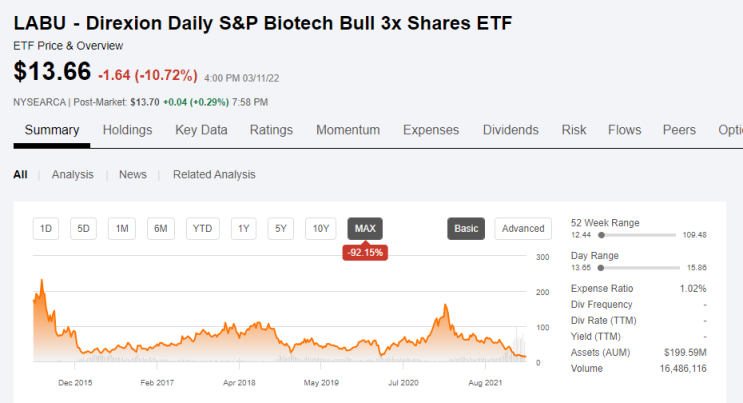Choose the 6M time range
The height and width of the screenshot is (403, 743).
(161, 229)
